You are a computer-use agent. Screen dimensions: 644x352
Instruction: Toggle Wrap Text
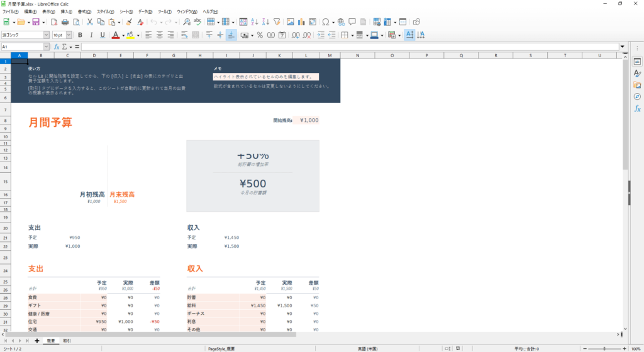184,35
